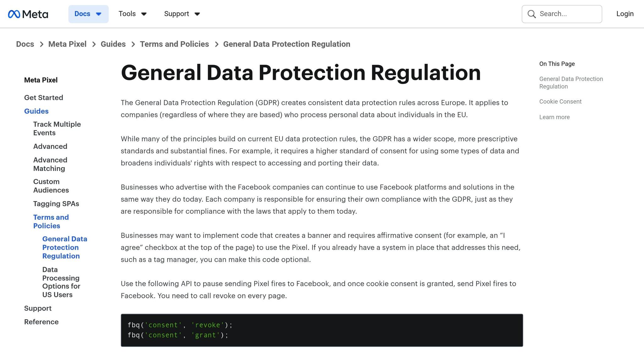Open Reference section in sidebar

click(41, 322)
